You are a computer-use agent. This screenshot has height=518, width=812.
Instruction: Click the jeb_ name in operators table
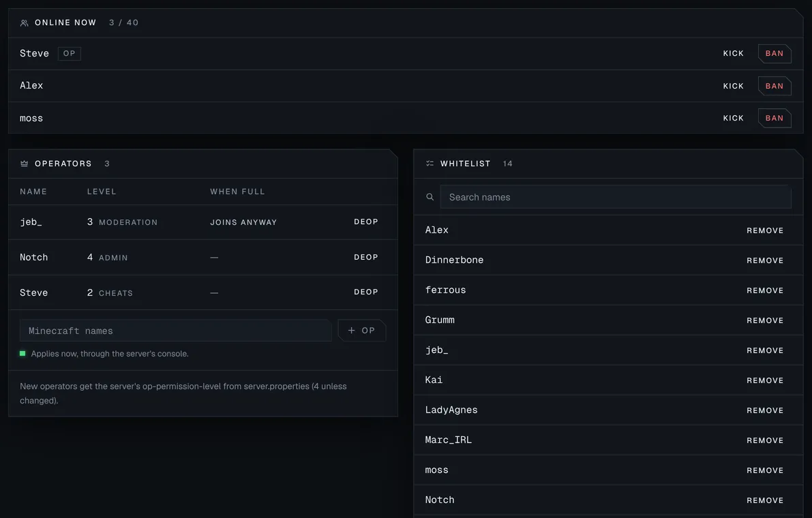[x=31, y=222]
